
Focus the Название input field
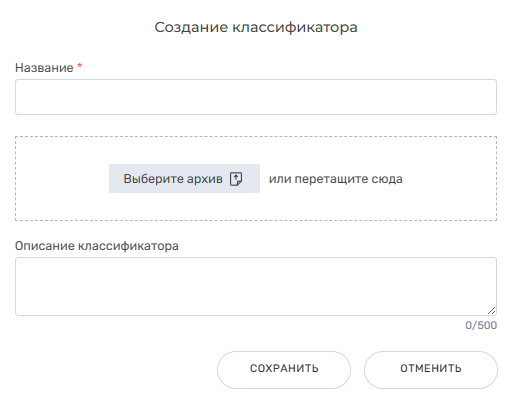[x=256, y=97]
